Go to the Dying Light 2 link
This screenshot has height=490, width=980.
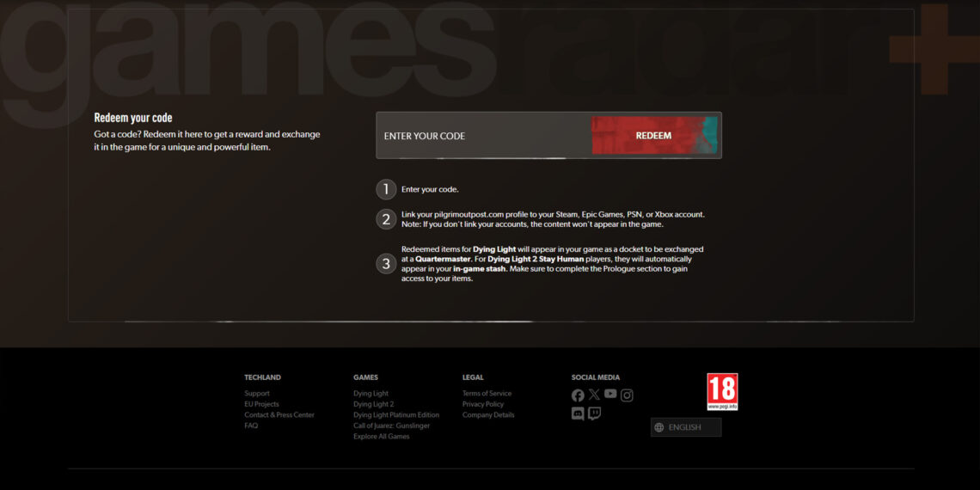click(374, 404)
